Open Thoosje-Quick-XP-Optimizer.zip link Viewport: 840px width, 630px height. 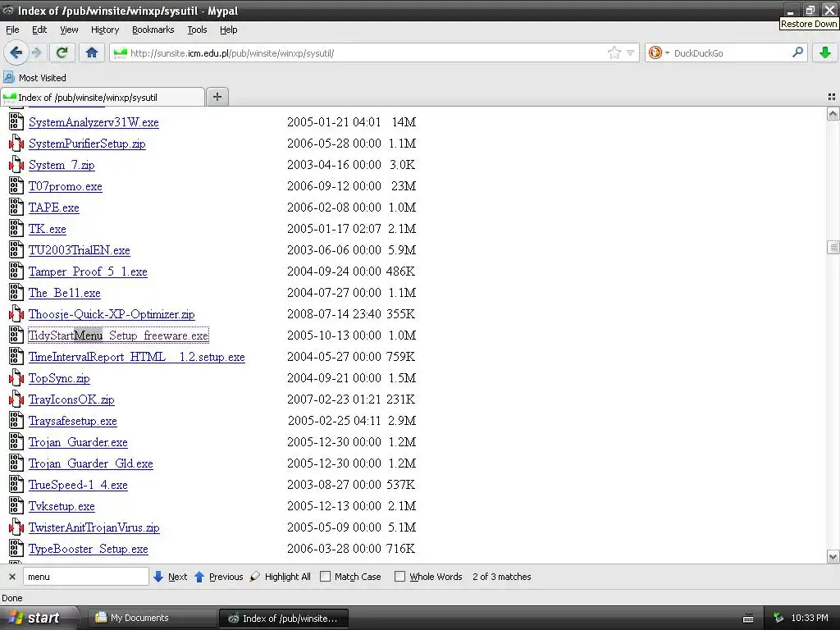(112, 314)
